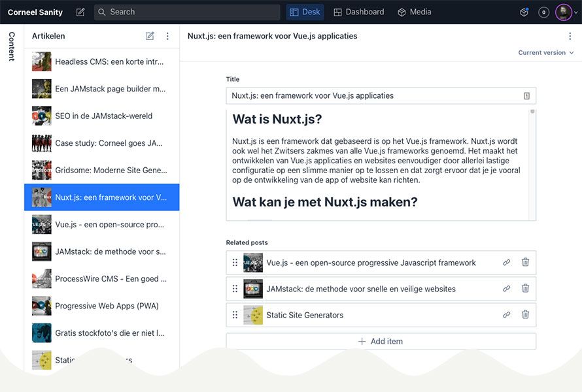The image size is (582, 392).
Task: Click the package updates icon in top bar
Action: tap(524, 12)
